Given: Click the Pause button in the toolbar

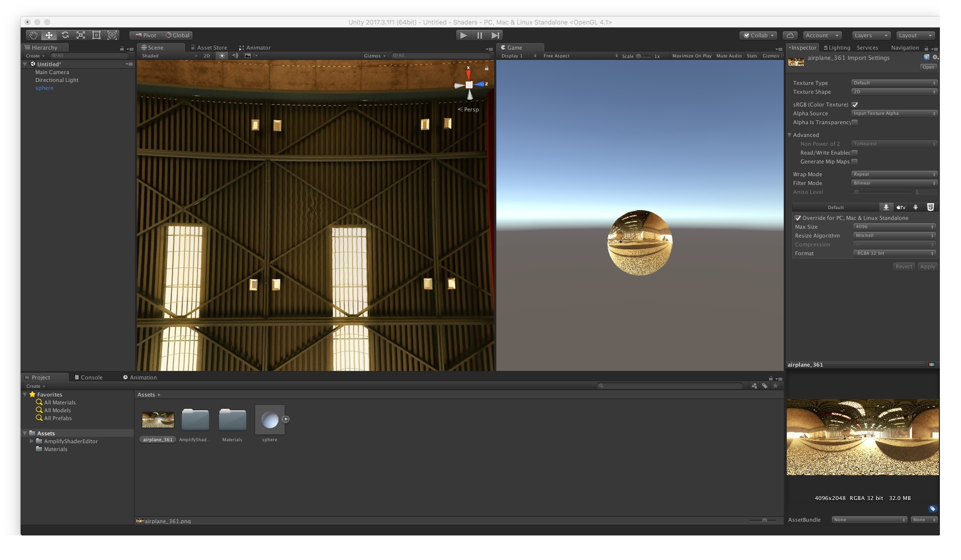Looking at the screenshot, I should point(479,35).
